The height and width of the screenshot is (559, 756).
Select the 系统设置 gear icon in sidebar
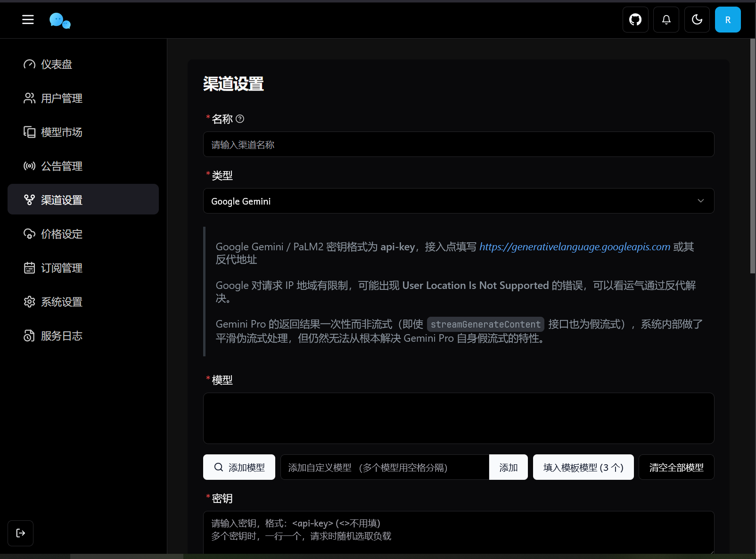point(30,302)
